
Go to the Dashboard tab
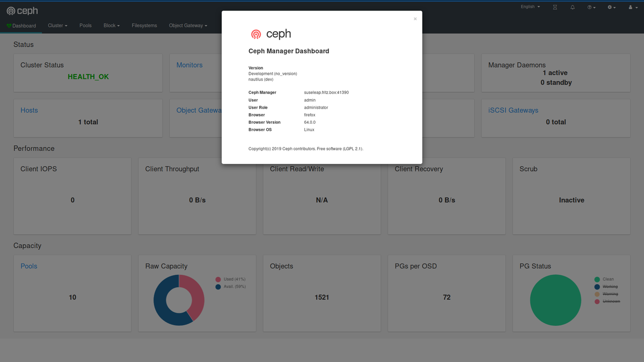point(21,26)
